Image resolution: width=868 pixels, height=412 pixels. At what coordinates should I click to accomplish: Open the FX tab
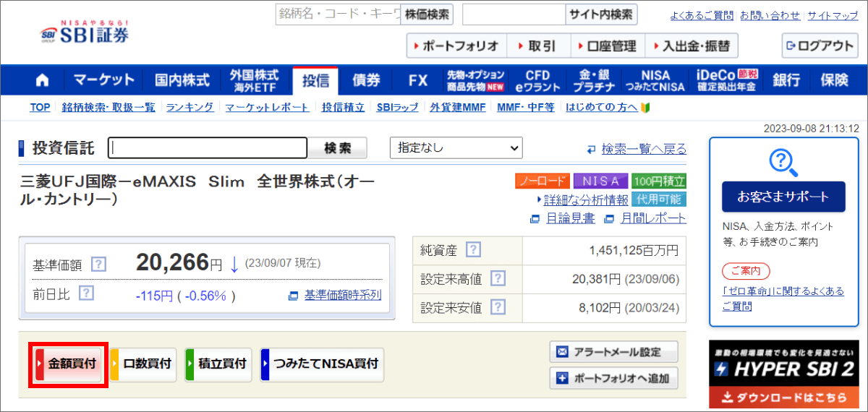pyautogui.click(x=417, y=80)
